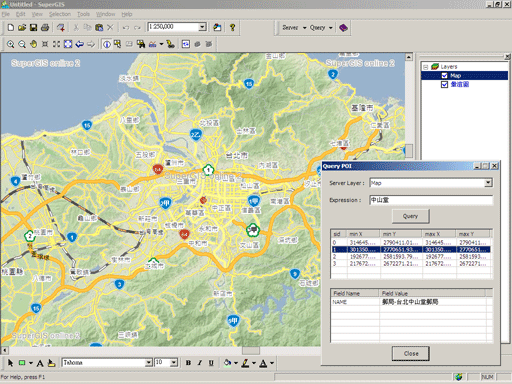Select the Layers root tree item
This screenshot has height=384, width=512.
[449, 67]
